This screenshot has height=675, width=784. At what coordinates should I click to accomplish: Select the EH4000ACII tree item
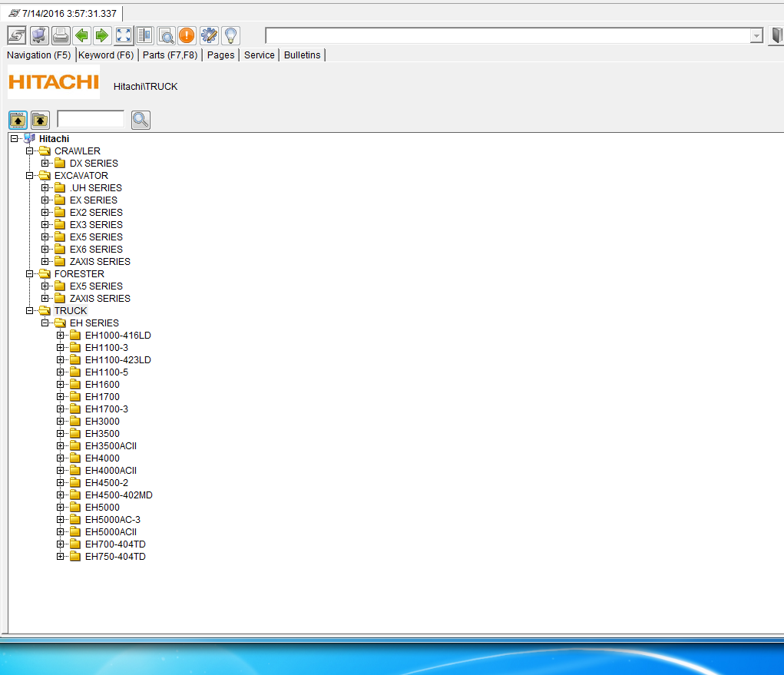[111, 471]
